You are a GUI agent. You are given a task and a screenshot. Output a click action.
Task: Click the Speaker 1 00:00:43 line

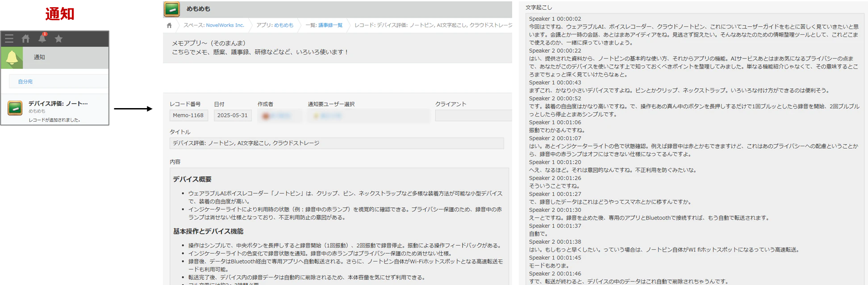pos(555,83)
